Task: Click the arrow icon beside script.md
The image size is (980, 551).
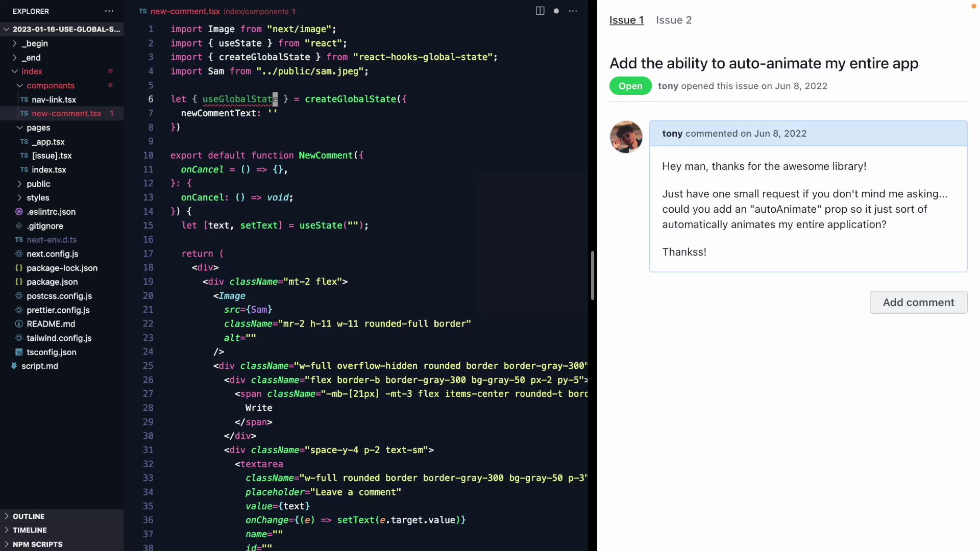Action: [x=14, y=366]
